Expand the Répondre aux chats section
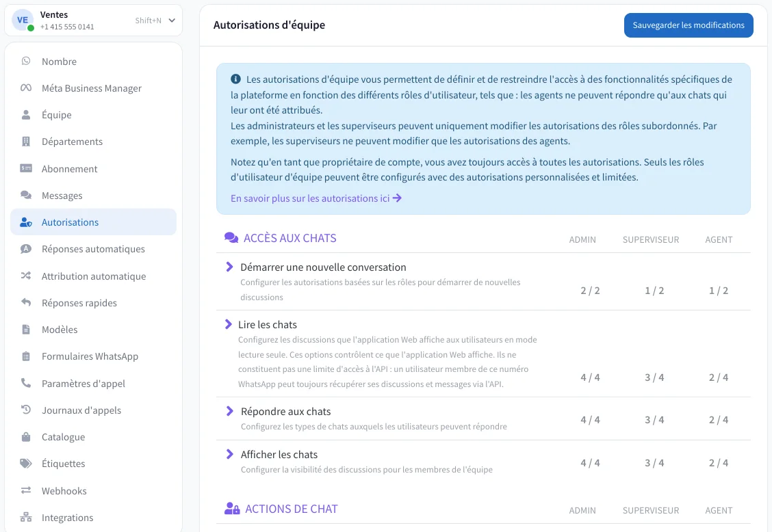The height and width of the screenshot is (532, 772). point(229,411)
